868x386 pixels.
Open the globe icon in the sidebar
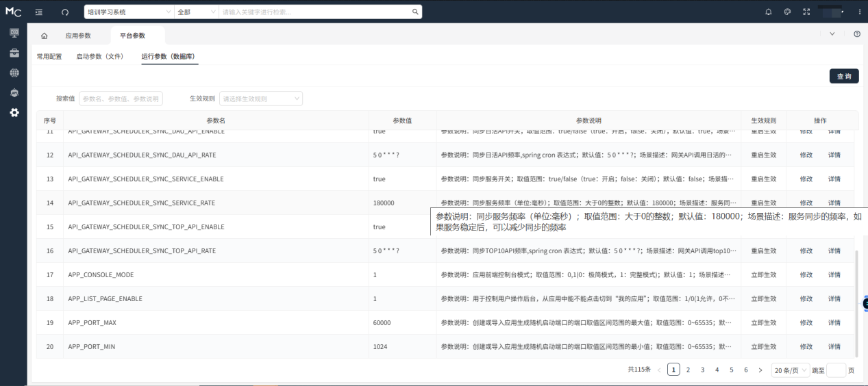pyautogui.click(x=14, y=73)
